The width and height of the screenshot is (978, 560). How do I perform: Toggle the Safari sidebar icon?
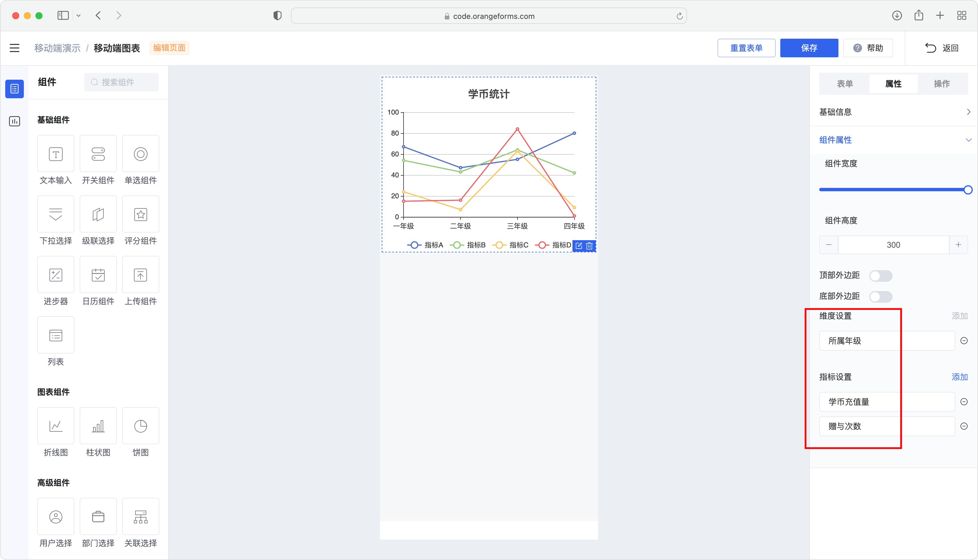coord(63,15)
